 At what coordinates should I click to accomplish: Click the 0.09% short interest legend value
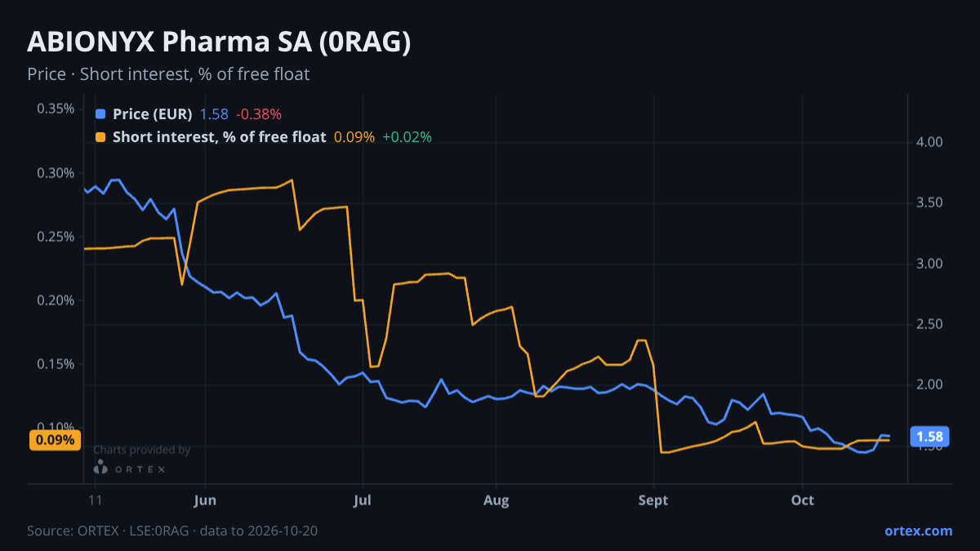pyautogui.click(x=354, y=137)
